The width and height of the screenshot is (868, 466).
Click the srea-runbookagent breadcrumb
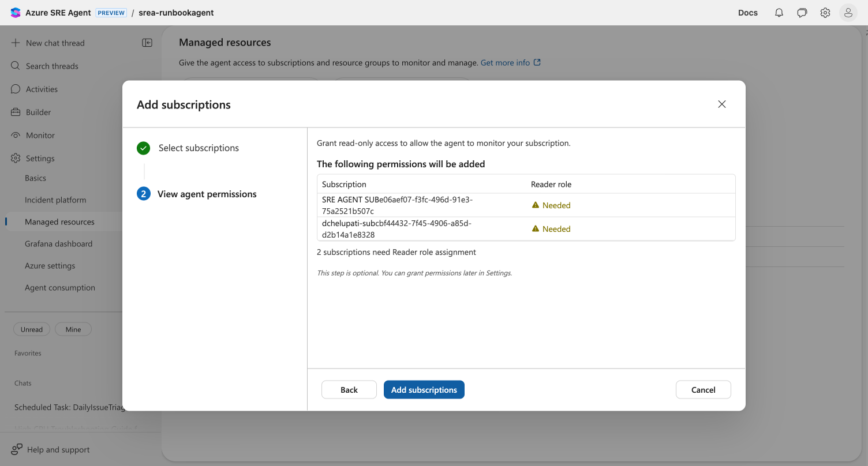[x=176, y=13]
